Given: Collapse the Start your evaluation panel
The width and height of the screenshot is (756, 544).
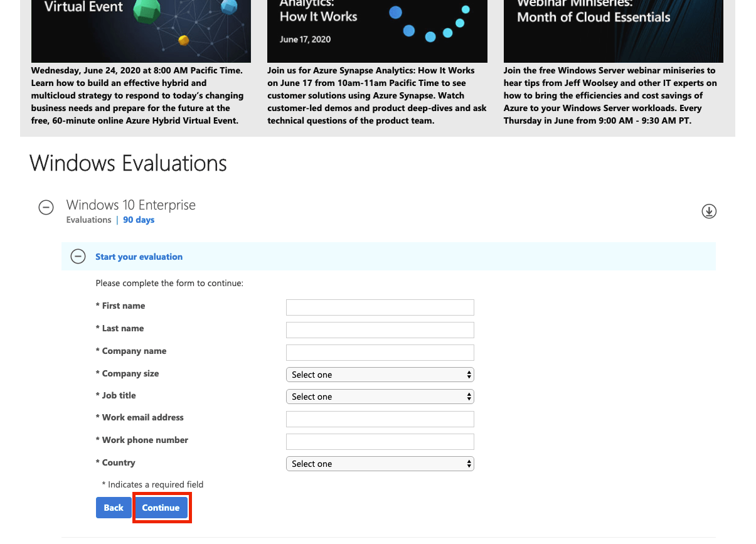Looking at the screenshot, I should (78, 257).
